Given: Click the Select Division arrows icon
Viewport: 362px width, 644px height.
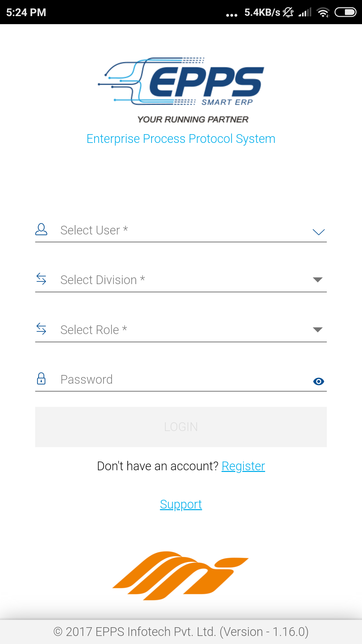Looking at the screenshot, I should click(41, 279).
